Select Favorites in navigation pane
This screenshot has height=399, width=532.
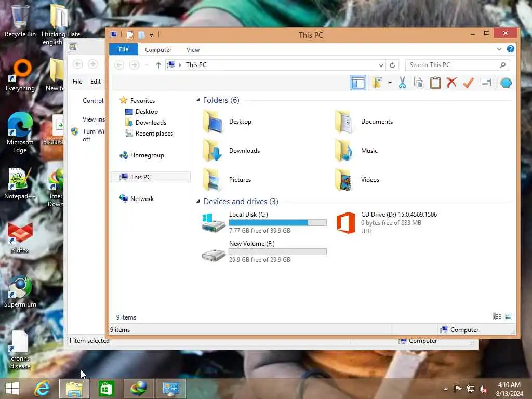click(x=142, y=101)
